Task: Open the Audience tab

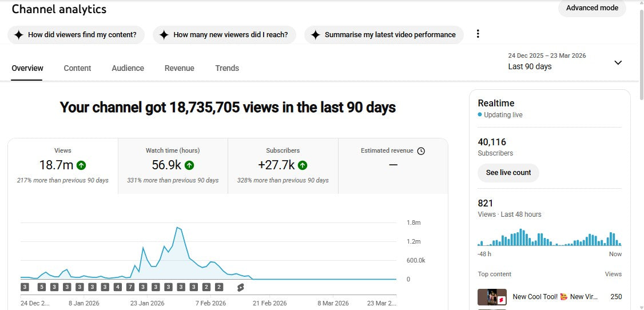Action: click(x=128, y=68)
